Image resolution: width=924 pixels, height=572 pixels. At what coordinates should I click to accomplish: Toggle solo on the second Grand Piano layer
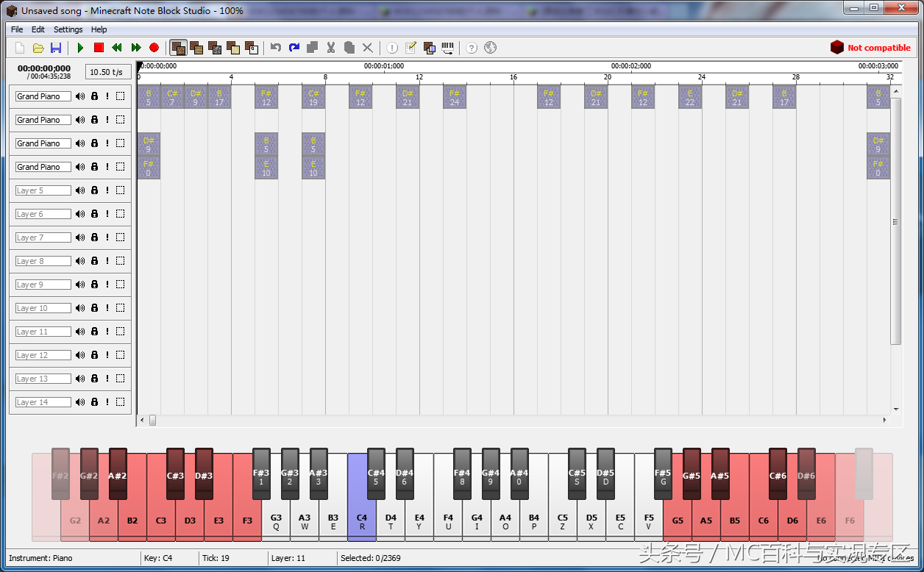[x=107, y=120]
